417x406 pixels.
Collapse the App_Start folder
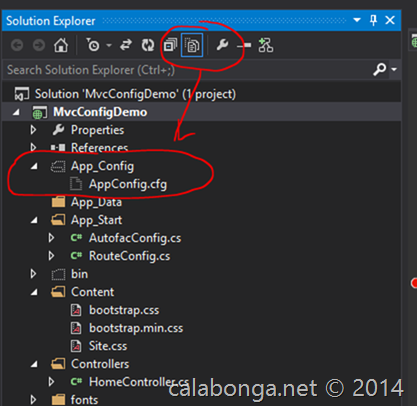34,220
